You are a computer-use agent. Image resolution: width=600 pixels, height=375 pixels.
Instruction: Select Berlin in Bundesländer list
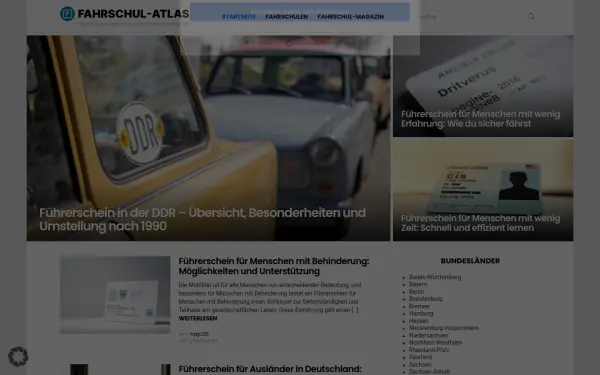[x=416, y=292]
